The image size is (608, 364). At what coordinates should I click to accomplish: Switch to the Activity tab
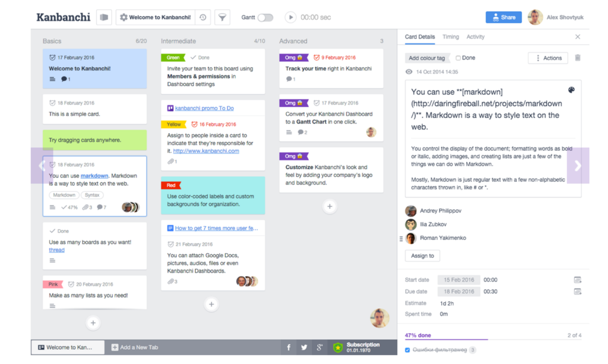tap(476, 37)
